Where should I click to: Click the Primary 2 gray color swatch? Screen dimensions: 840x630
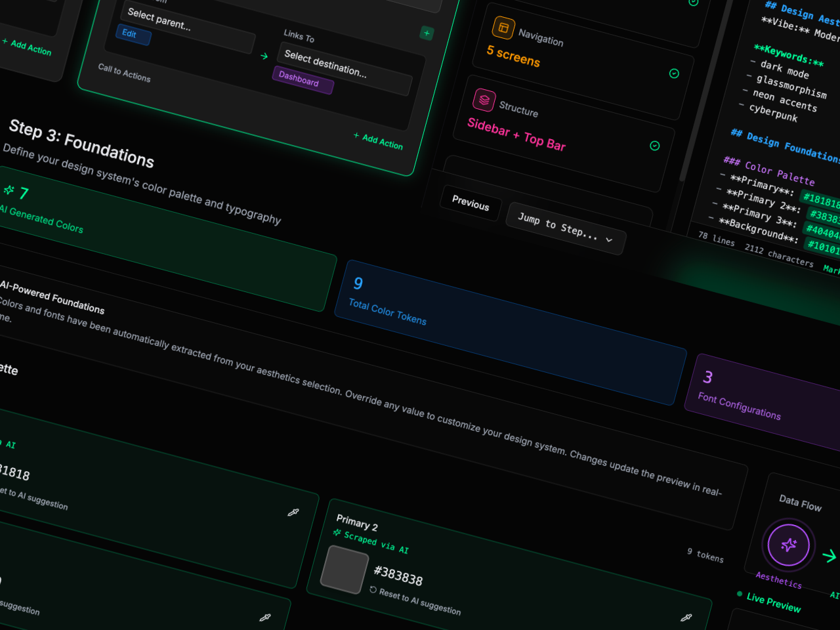point(345,570)
